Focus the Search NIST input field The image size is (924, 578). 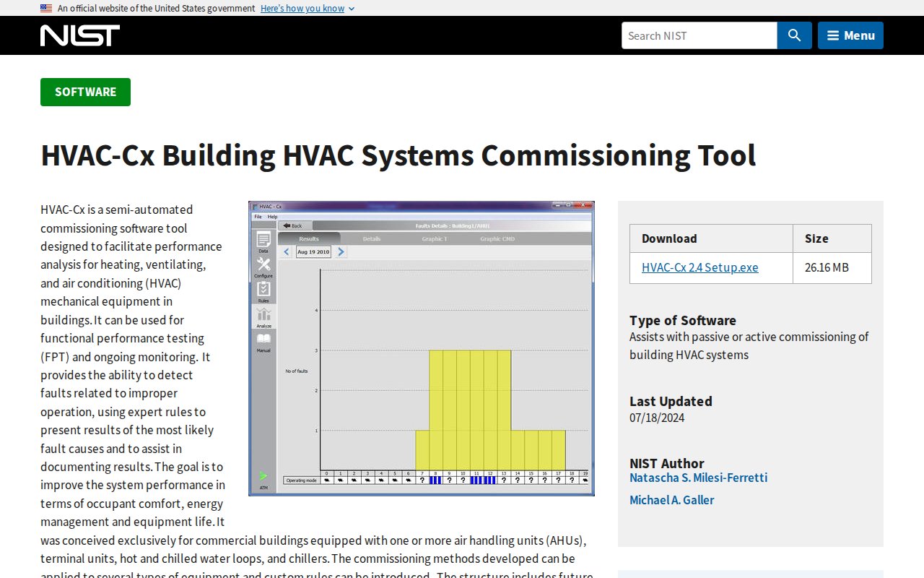pos(699,35)
